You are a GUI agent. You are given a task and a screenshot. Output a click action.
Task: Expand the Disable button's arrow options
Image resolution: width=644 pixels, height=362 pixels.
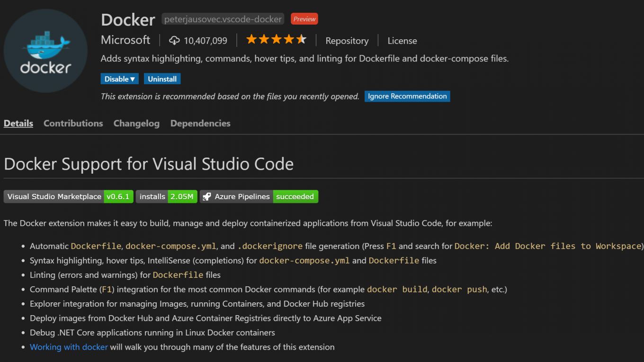(x=133, y=79)
